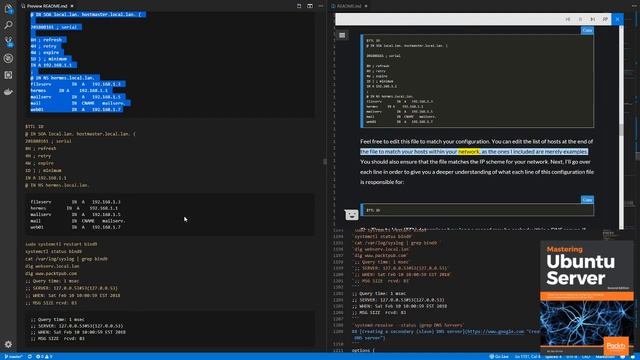Click the 'web01 IN A 192.168.1.7' line in lower code block
Viewport: 640px width, 360px height.
tap(75, 227)
